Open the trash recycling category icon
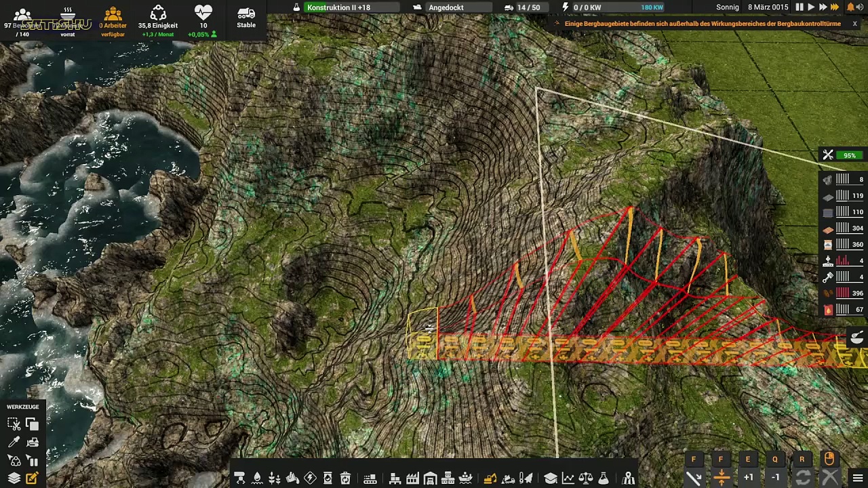This screenshot has width=868, height=488. point(345,479)
